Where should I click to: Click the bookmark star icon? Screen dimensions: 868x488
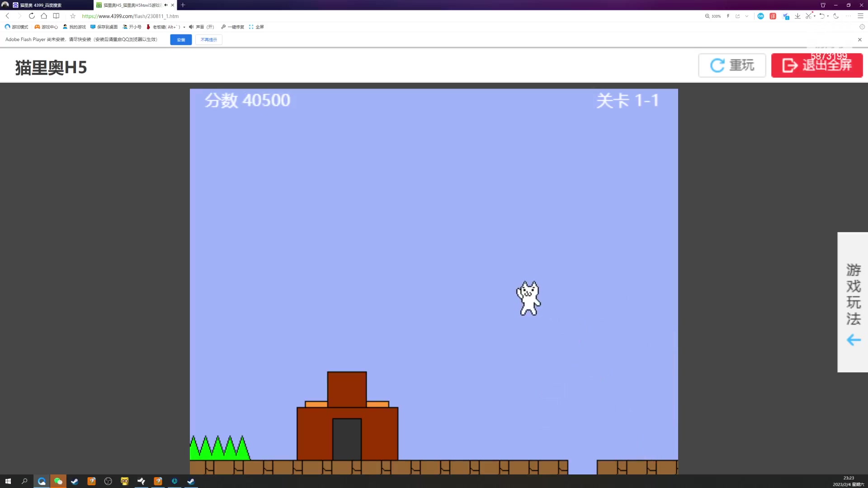coord(73,16)
